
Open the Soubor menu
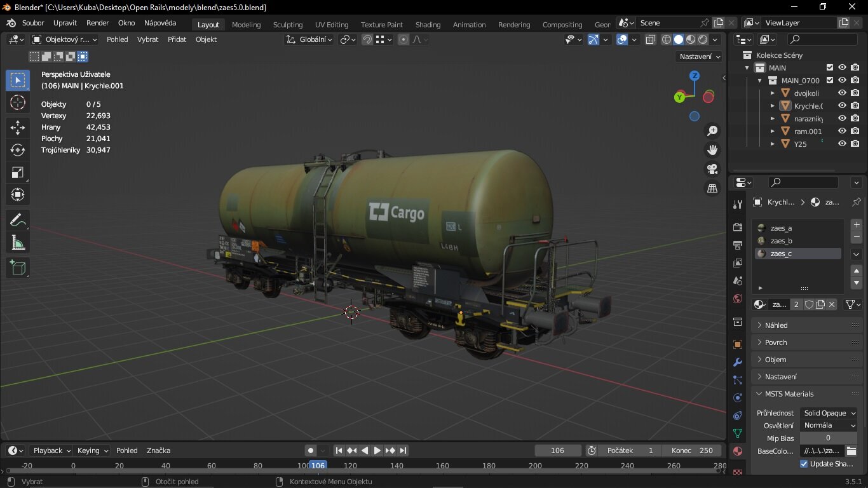pos(33,23)
